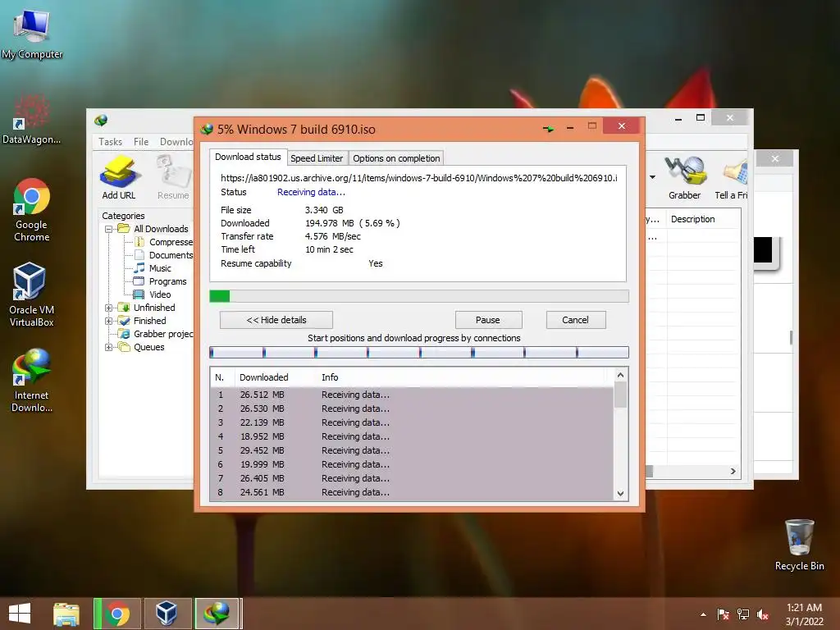This screenshot has height=630, width=840.
Task: Select the All Downloads category label
Action: click(x=161, y=229)
